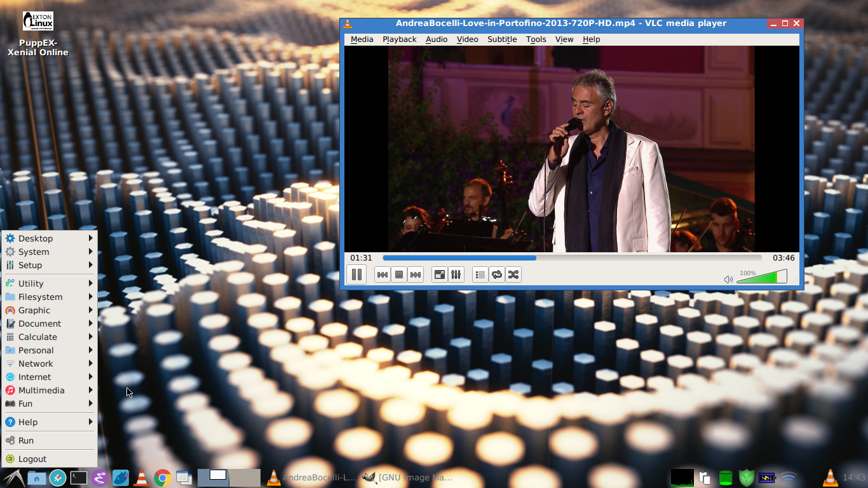
Task: Launch the purple Emacs icon
Action: [99, 478]
